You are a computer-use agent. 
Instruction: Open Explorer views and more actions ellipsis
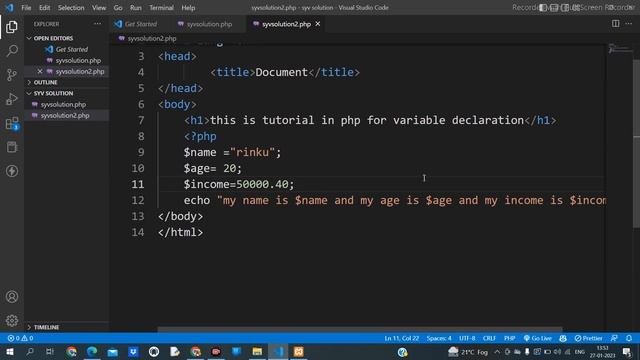97,24
